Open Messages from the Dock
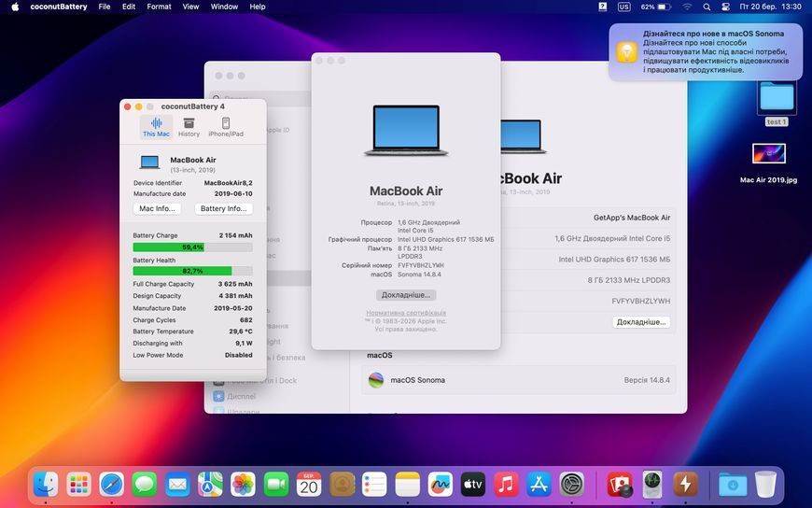 (145, 484)
